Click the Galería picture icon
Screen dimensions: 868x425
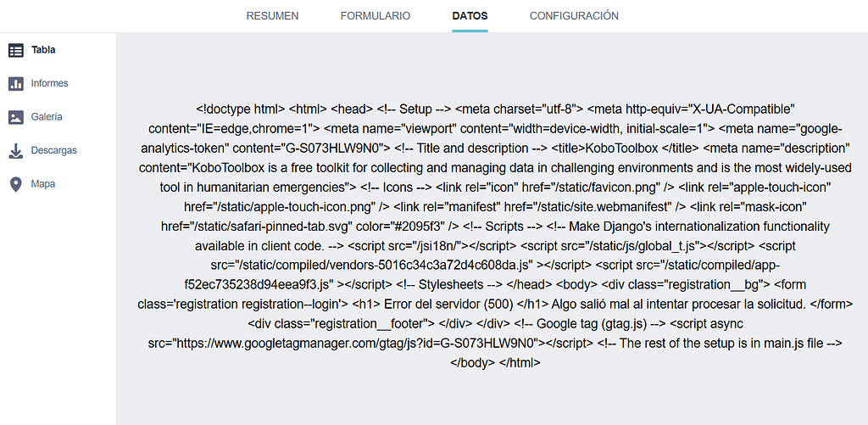click(16, 117)
